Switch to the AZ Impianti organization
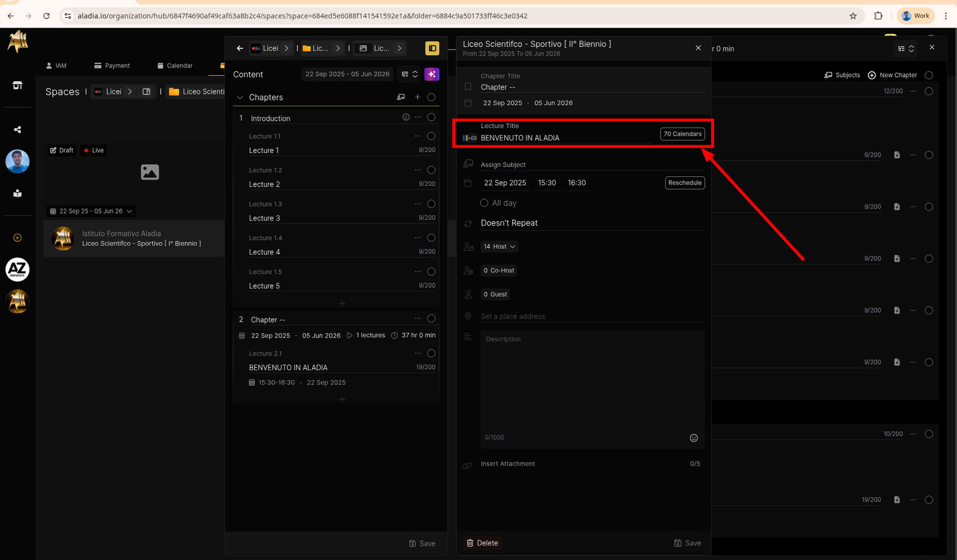The image size is (957, 560). (17, 270)
